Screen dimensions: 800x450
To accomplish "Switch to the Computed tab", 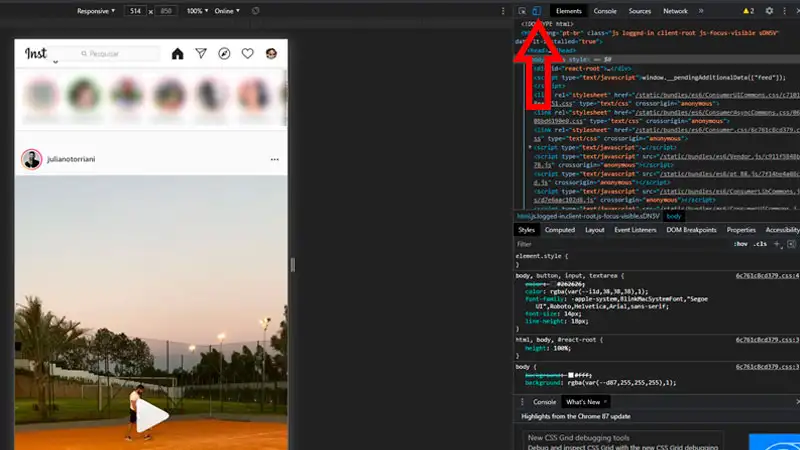I will point(559,230).
